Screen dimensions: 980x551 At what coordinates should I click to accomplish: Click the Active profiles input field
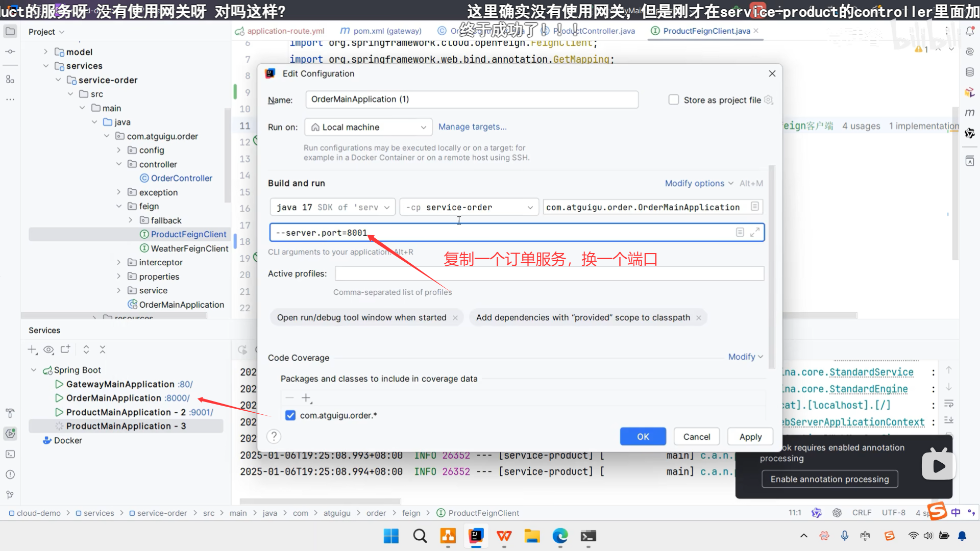pyautogui.click(x=549, y=274)
